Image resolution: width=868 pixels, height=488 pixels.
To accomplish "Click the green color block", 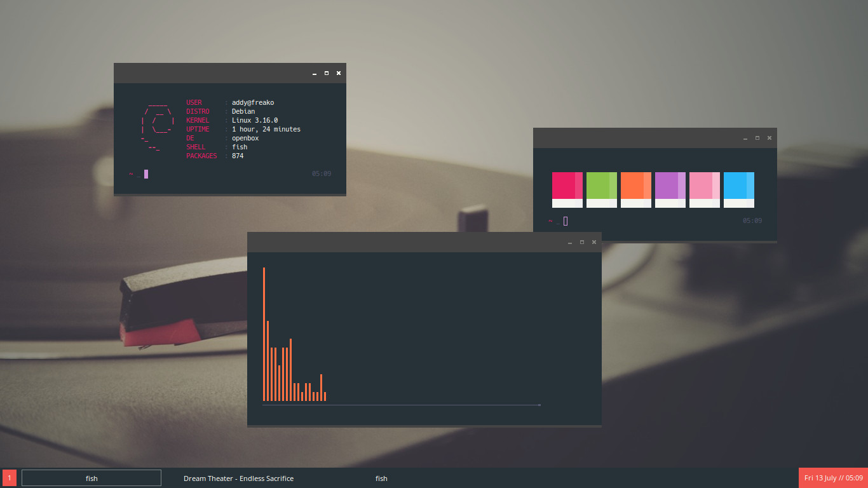I will [x=602, y=190].
